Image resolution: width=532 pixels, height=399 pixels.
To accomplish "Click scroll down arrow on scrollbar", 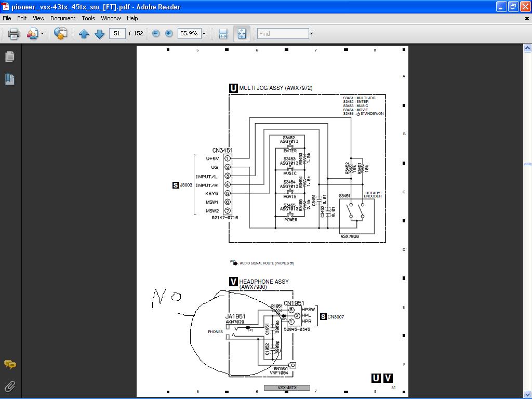I will pyautogui.click(x=527, y=394).
